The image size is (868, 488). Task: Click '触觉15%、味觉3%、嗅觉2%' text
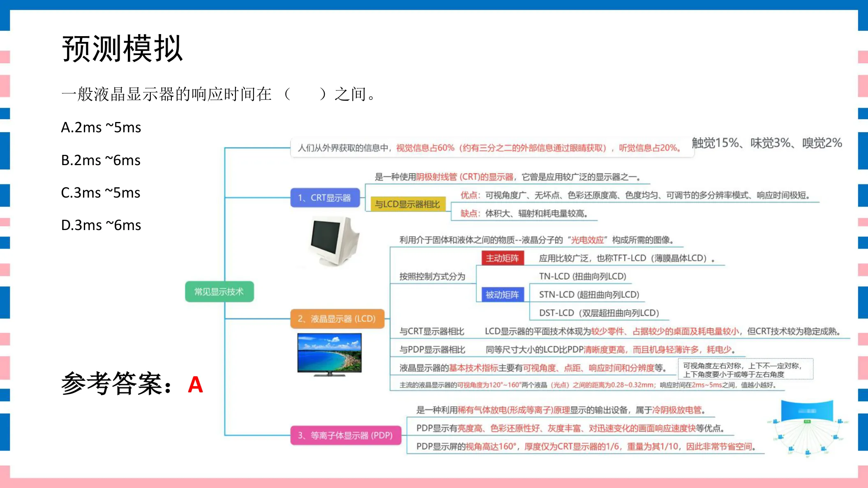pos(767,143)
